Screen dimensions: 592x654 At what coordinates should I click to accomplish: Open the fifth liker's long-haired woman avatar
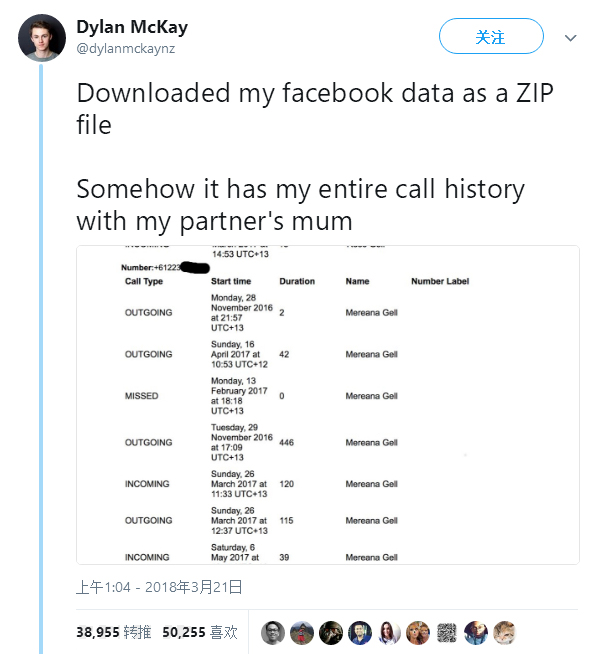click(x=389, y=633)
